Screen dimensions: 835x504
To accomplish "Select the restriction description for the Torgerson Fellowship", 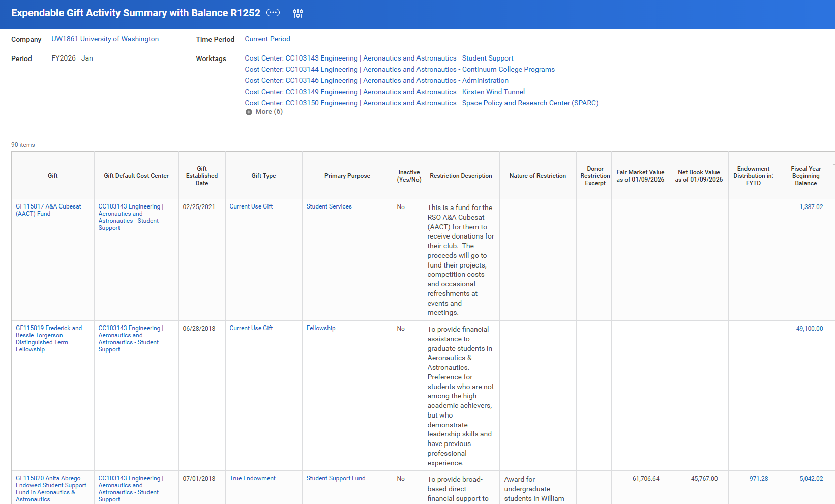I will [x=461, y=396].
